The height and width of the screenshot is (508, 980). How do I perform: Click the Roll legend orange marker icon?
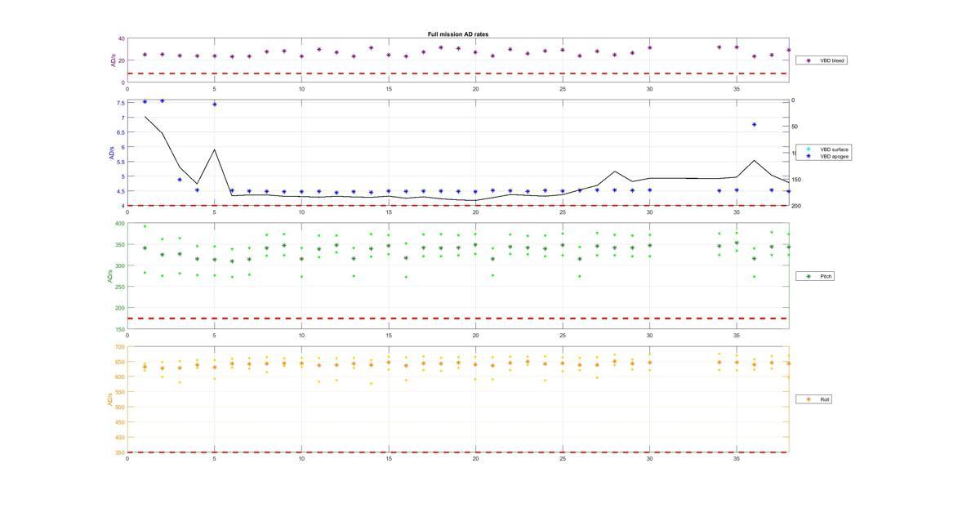[809, 399]
